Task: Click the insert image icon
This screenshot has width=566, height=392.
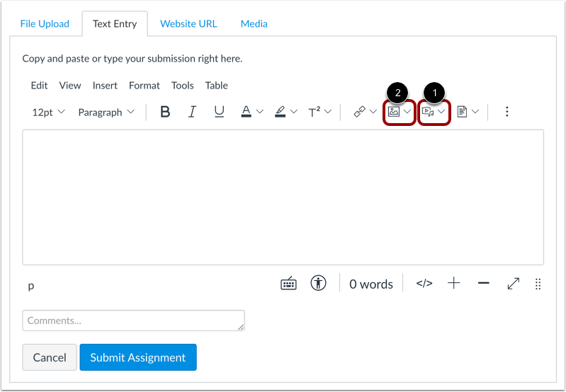Action: pos(393,111)
